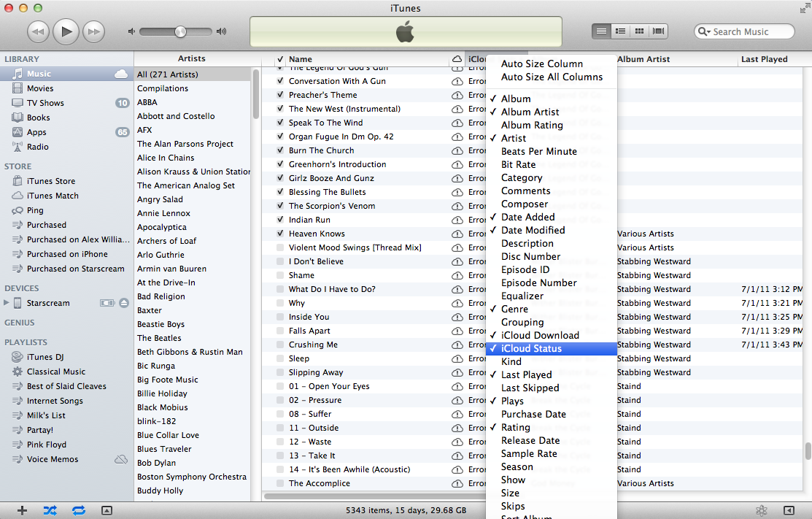812x519 pixels.
Task: Check the Shame song checkbox
Action: coord(280,275)
